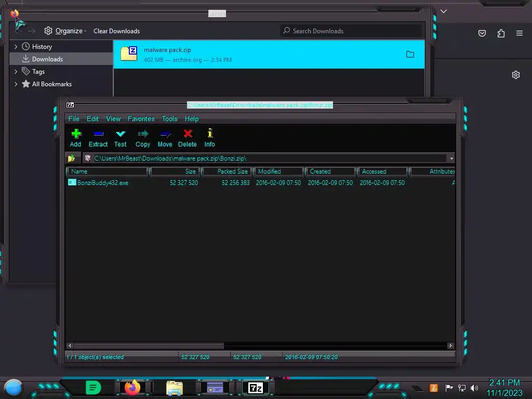Run Test on the archive

tap(120, 138)
